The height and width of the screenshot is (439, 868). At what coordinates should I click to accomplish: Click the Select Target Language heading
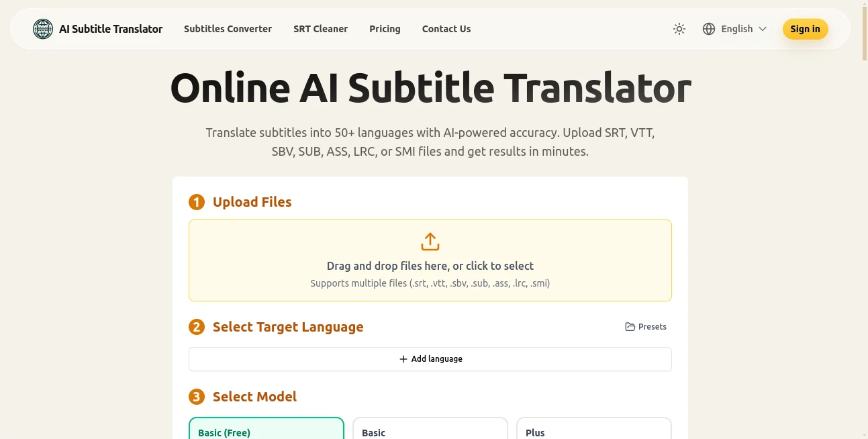tap(288, 327)
